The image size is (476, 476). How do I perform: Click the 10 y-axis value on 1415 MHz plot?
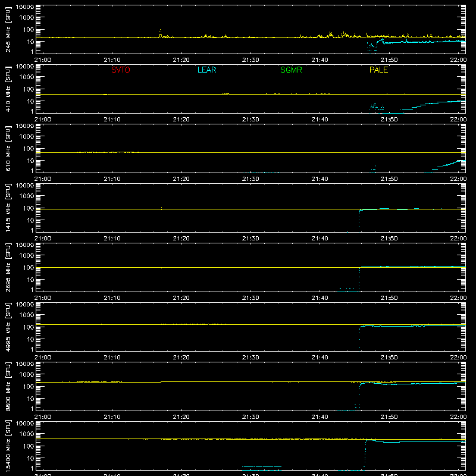pyautogui.click(x=30, y=220)
